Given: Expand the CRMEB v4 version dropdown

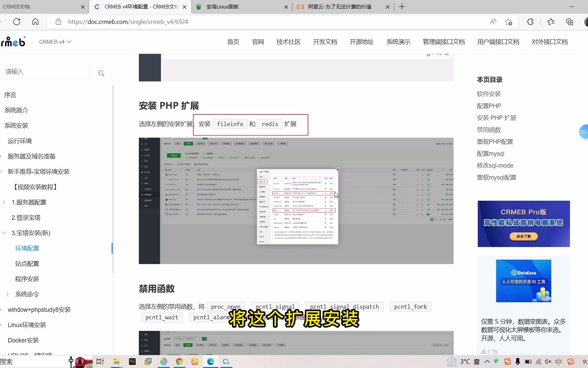Looking at the screenshot, I should click(x=55, y=42).
